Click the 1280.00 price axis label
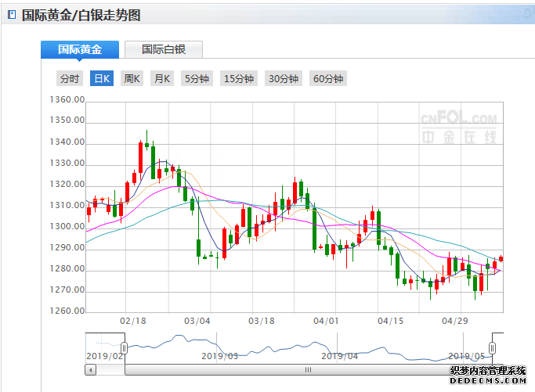The image size is (535, 392). (67, 268)
